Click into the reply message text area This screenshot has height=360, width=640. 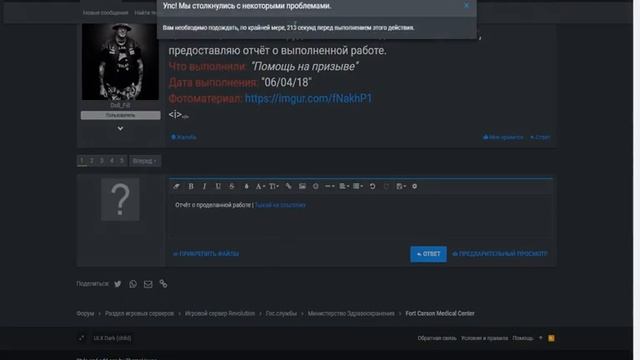coord(360,217)
